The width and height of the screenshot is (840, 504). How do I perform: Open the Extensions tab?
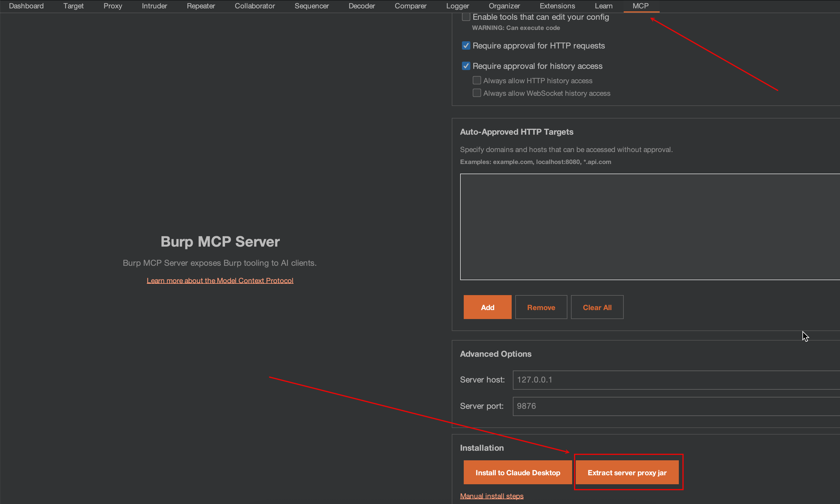(x=557, y=6)
